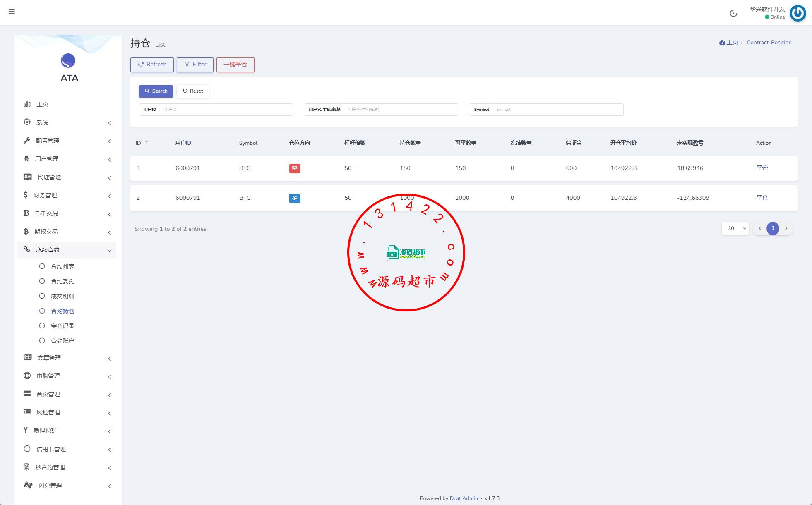Click the 主页 bar chart icon
The image size is (812, 505).
(x=27, y=104)
